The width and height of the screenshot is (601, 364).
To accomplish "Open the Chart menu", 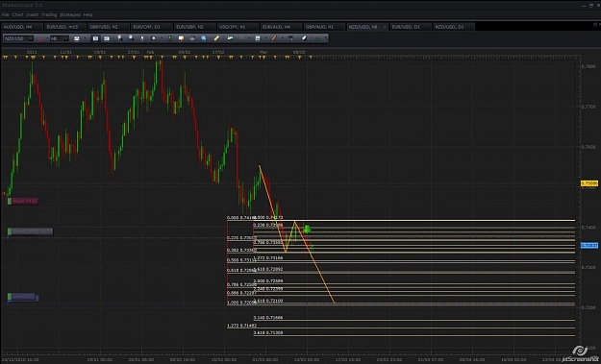I will coord(17,14).
